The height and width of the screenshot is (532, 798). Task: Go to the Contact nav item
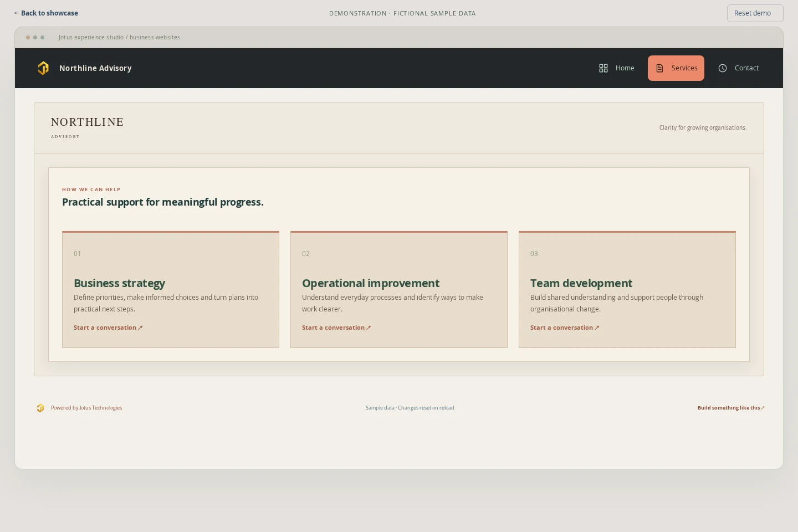click(739, 68)
